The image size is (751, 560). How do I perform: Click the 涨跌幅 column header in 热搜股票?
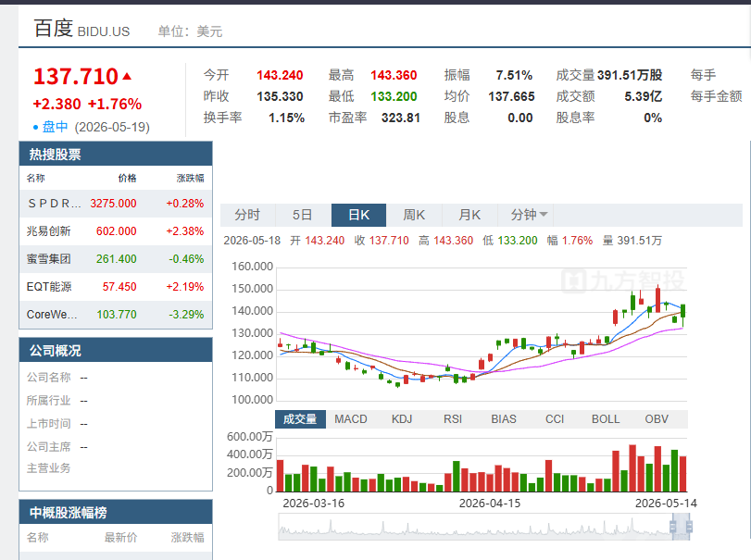tap(190, 178)
